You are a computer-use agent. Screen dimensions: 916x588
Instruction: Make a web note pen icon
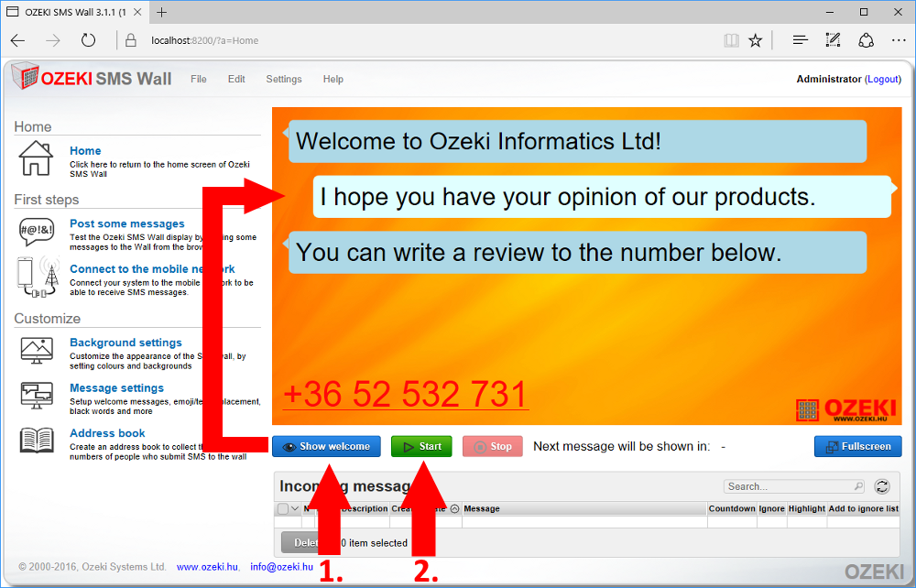click(x=833, y=40)
